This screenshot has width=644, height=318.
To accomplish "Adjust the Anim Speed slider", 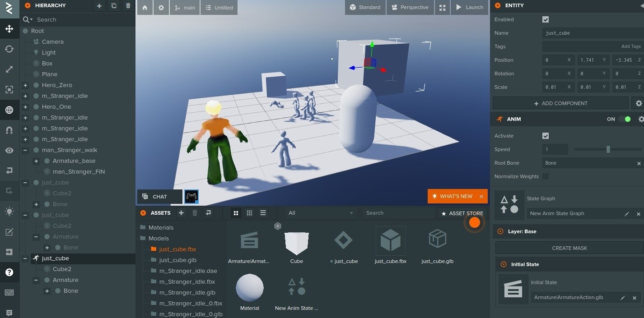I will tap(608, 149).
